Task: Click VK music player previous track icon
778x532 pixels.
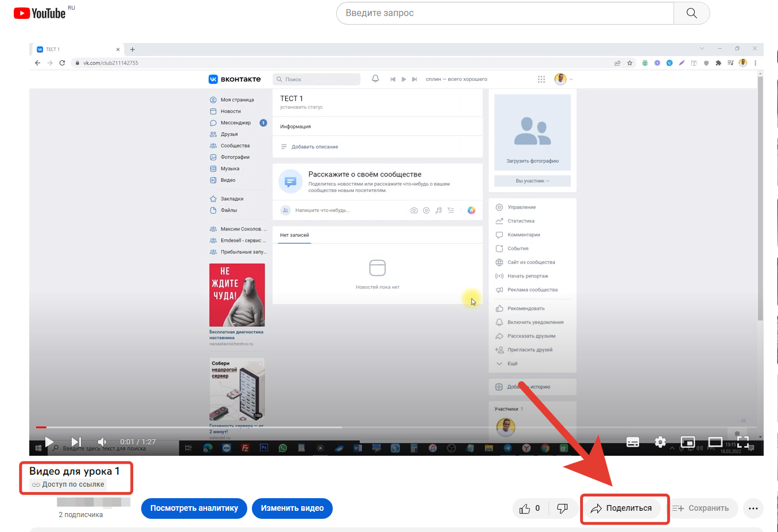Action: click(393, 79)
